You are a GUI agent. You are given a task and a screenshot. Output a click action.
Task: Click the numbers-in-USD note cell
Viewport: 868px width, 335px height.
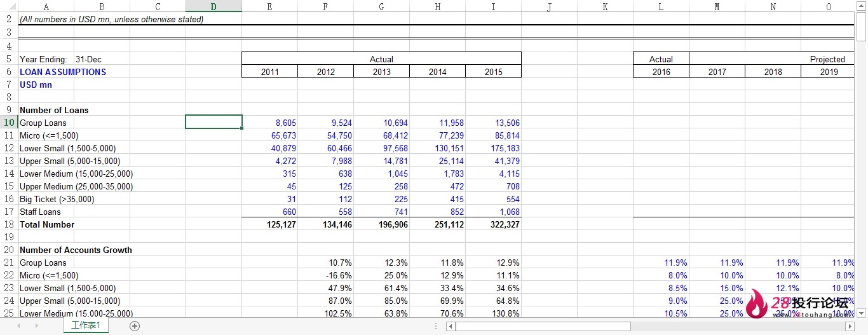pyautogui.click(x=111, y=19)
